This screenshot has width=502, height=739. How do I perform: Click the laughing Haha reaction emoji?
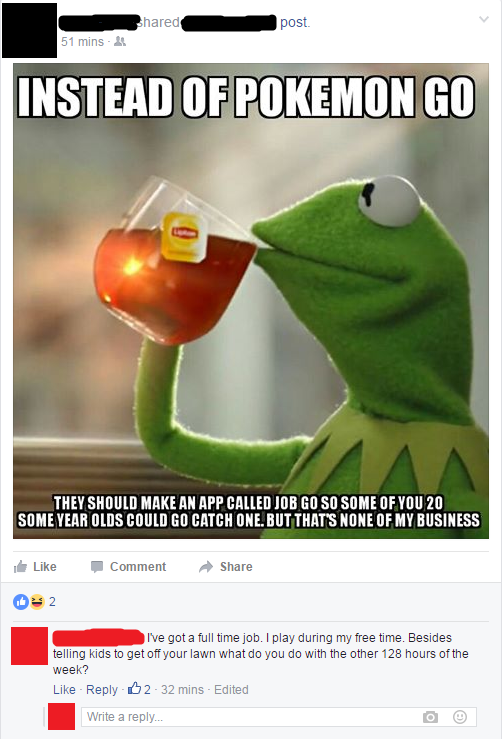point(37,602)
